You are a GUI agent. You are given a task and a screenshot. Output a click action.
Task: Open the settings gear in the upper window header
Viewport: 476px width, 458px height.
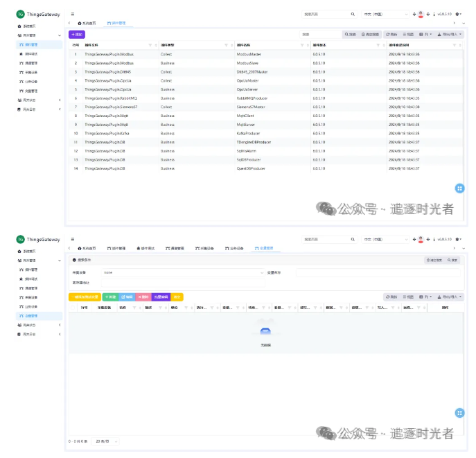tap(458, 15)
